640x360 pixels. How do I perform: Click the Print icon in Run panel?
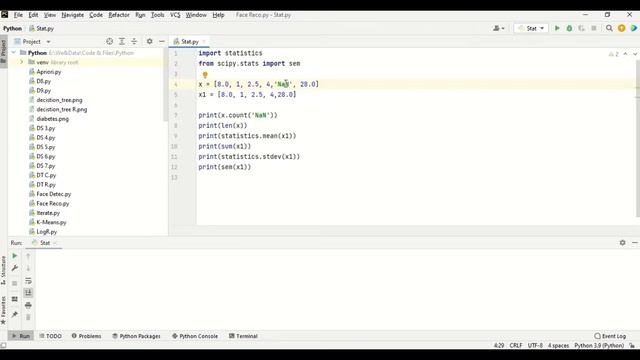(28, 305)
